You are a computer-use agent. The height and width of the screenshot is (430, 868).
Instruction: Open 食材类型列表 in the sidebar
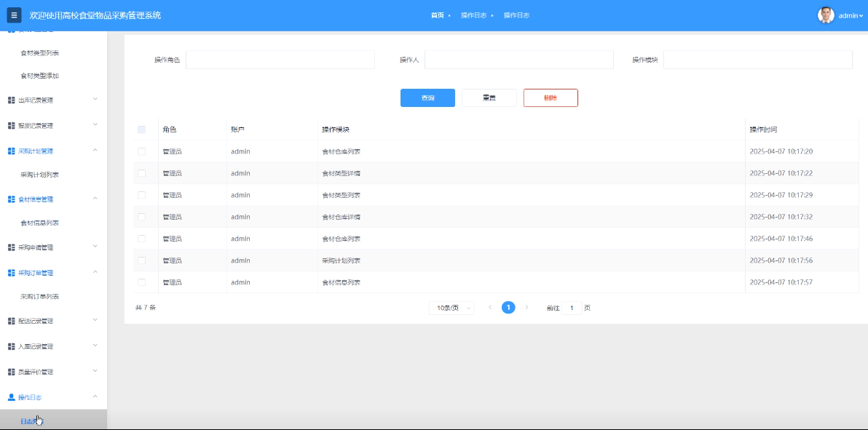(x=40, y=53)
